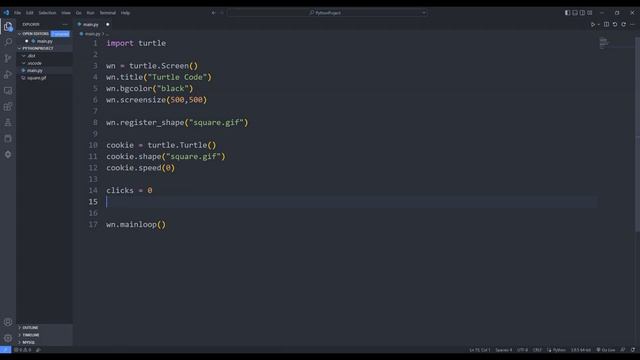This screenshot has height=360, width=640.
Task: Toggle primary side bar layout icon
Action: pos(567,13)
